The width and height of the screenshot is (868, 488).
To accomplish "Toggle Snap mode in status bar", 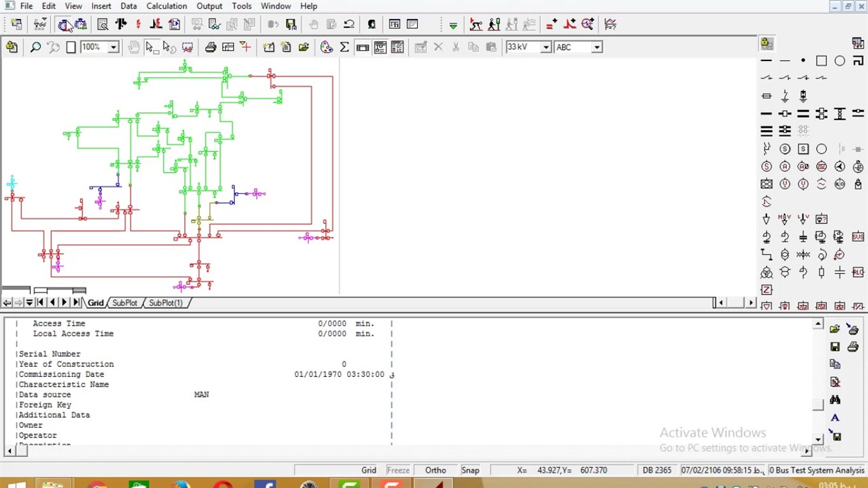I will click(x=470, y=470).
